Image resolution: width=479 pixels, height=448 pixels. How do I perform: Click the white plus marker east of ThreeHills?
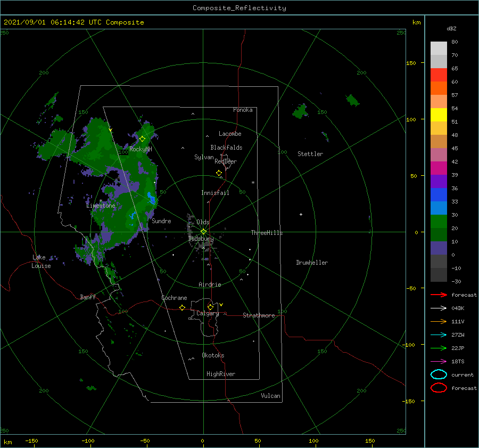(x=301, y=214)
